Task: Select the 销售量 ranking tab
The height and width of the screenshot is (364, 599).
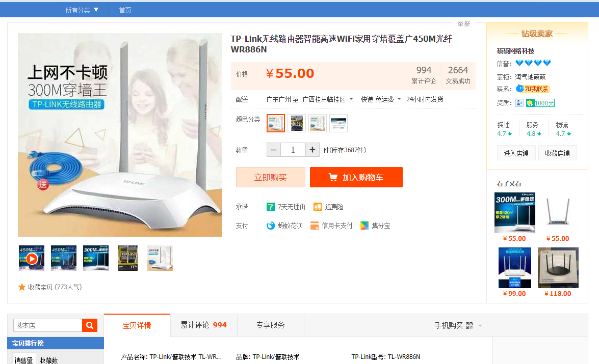Action: point(23,360)
